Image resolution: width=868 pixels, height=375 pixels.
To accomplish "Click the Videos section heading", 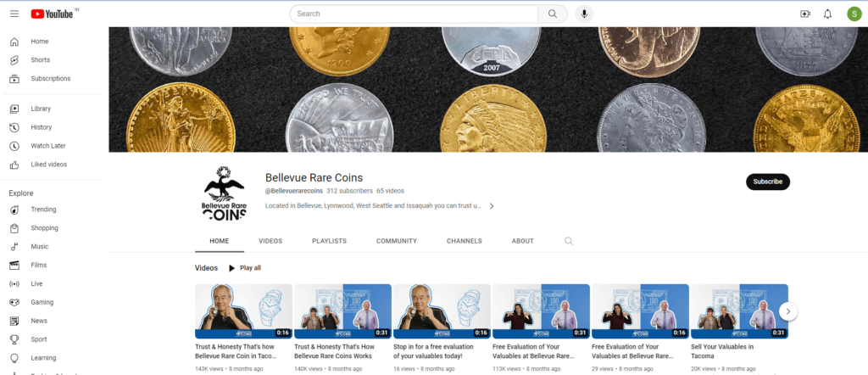I will 207,268.
